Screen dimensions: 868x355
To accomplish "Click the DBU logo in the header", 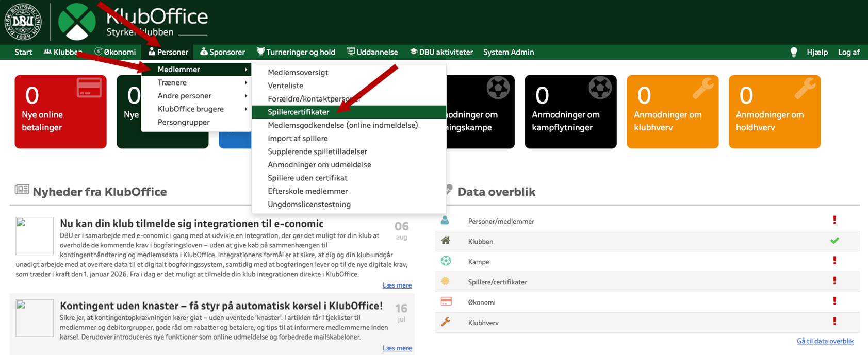I will [23, 22].
